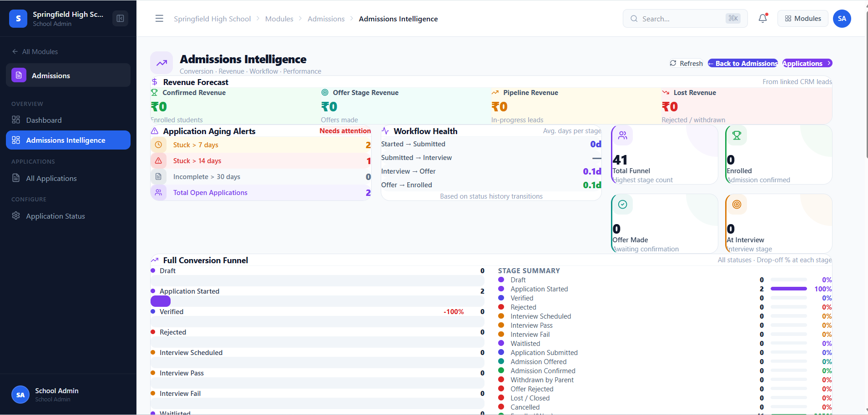The image size is (868, 415).
Task: Click Modules breadcrumb link
Action: (279, 19)
